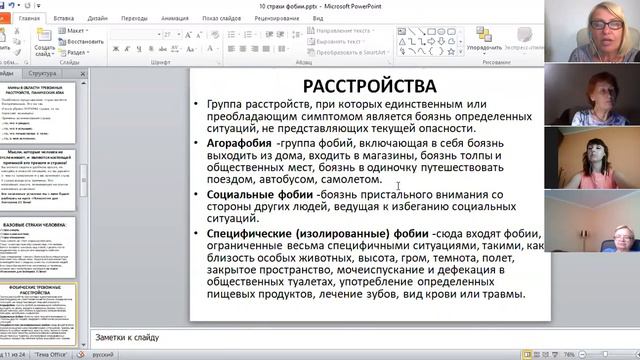The width and height of the screenshot is (640, 360).
Task: Open the Переходы ribbon tab
Action: (x=134, y=18)
